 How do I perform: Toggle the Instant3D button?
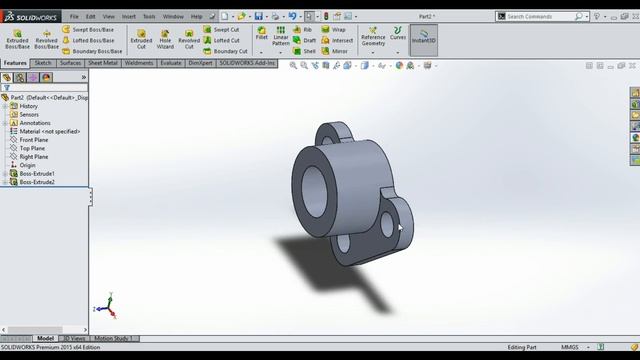tap(424, 40)
